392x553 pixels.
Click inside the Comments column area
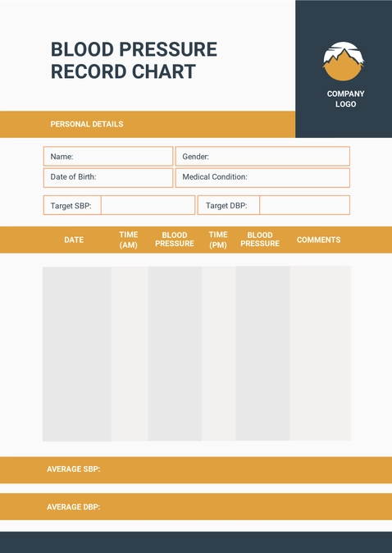click(320, 353)
